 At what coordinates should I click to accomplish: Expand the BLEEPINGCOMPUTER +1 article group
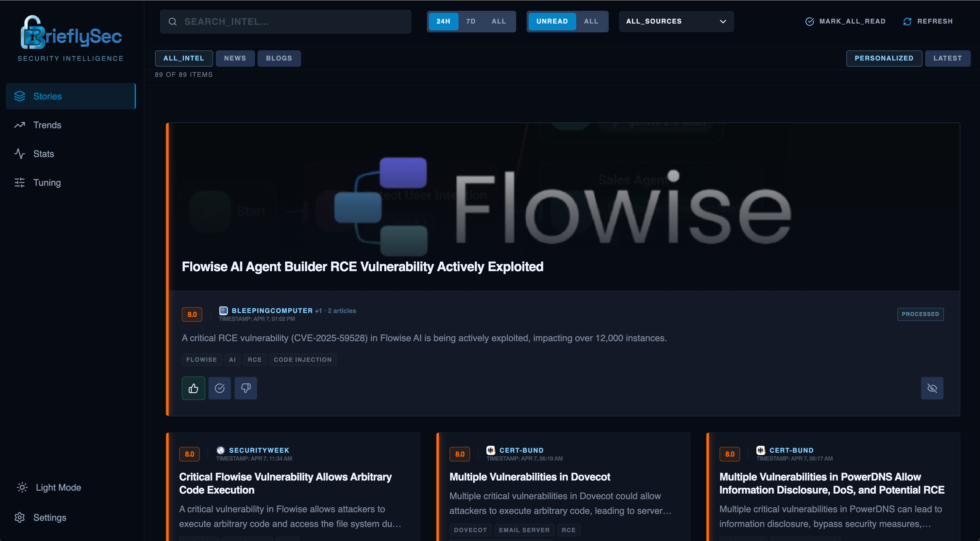[x=318, y=311]
